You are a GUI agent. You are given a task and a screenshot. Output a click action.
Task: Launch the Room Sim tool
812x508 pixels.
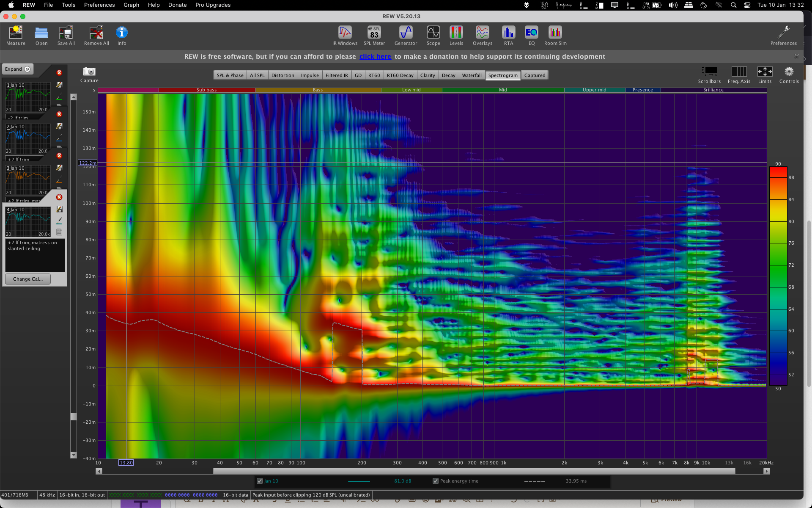[x=555, y=36]
